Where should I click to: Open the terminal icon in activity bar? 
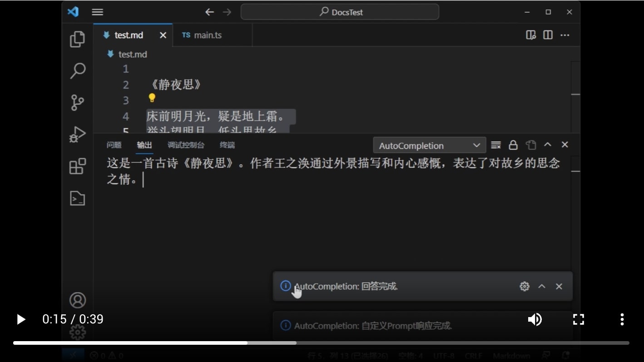click(x=77, y=198)
